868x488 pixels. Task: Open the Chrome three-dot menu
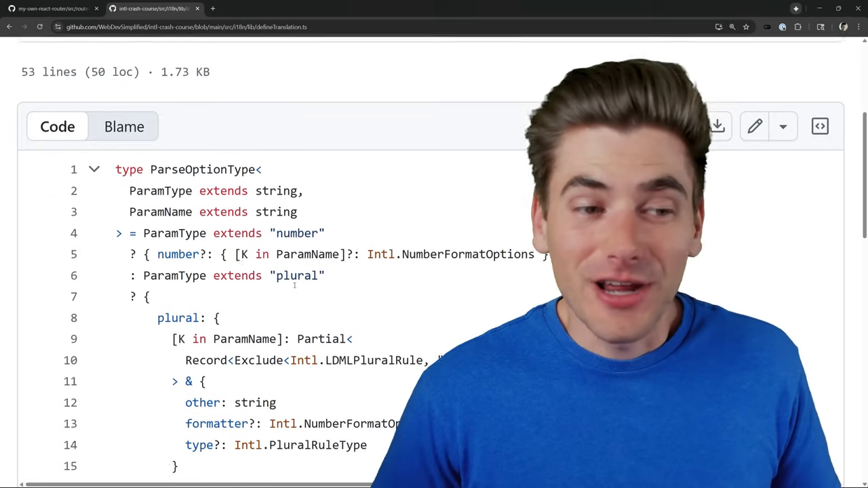[859, 27]
